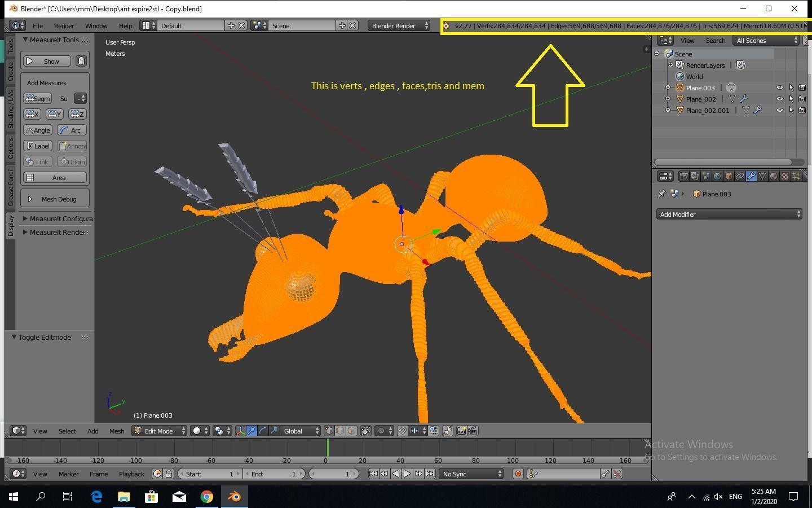Open the Material properties tab
This screenshot has width=812, height=508.
[773, 176]
